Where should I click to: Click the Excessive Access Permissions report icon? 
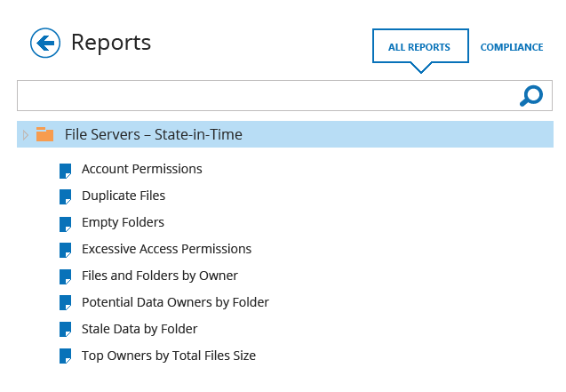(x=66, y=251)
